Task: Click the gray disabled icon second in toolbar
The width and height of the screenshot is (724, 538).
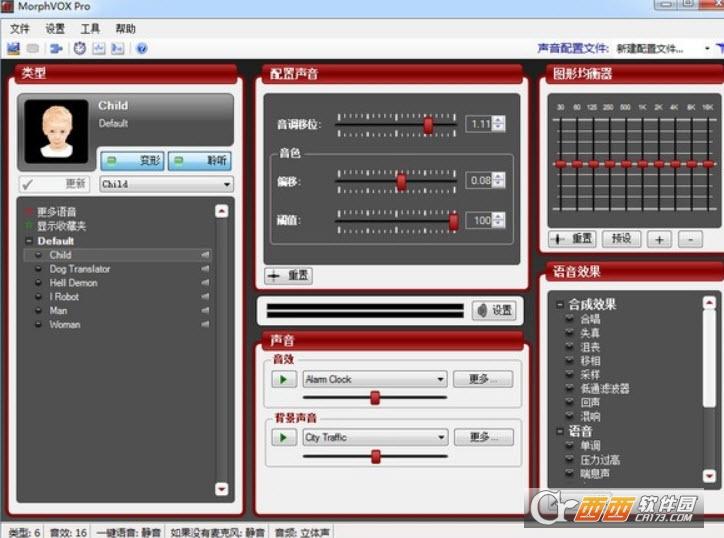Action: (x=33, y=48)
